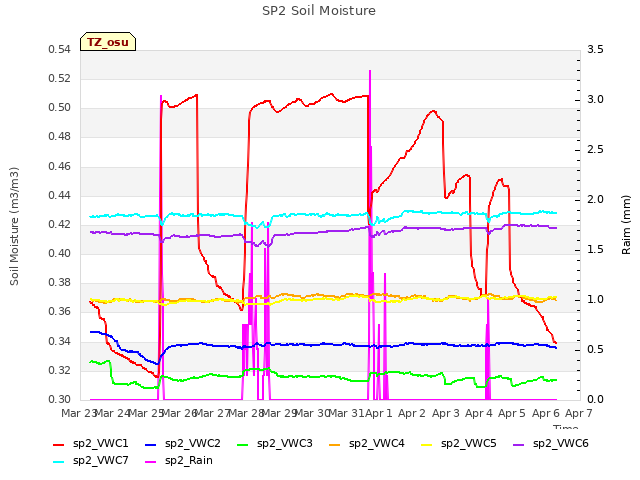This screenshot has height=480, width=640.
Task: Click the purple sp2_VWC6 legend color marker
Action: 519,444
